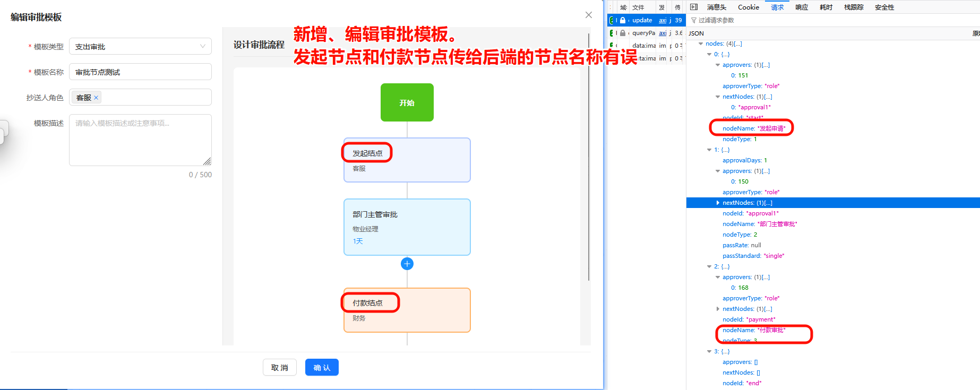Collapse node 0 in the JSON tree
This screenshot has width=980, height=390.
coord(709,54)
